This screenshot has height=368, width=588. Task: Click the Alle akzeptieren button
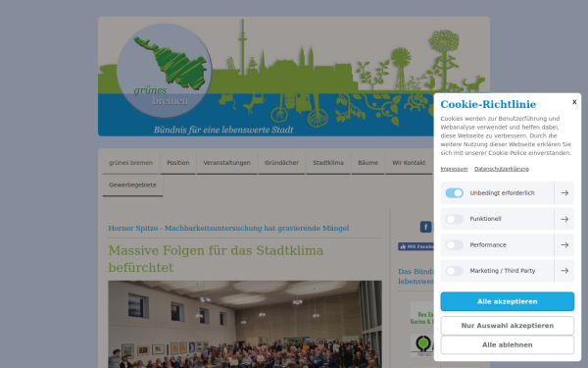(507, 301)
